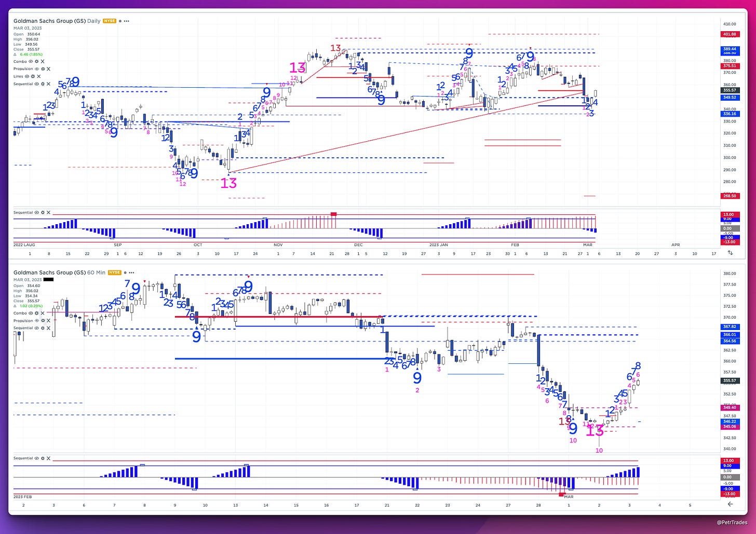Open Combo settings on 60 Min chart

coord(37,313)
